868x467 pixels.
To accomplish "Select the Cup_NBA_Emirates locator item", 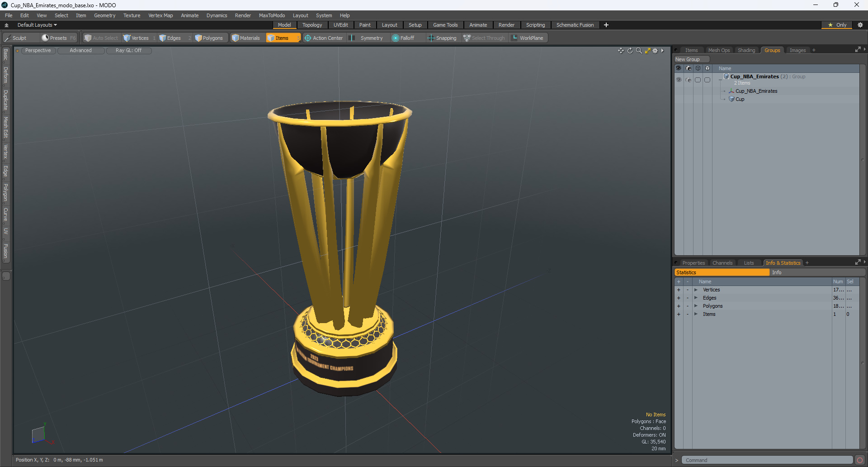I will tap(756, 91).
